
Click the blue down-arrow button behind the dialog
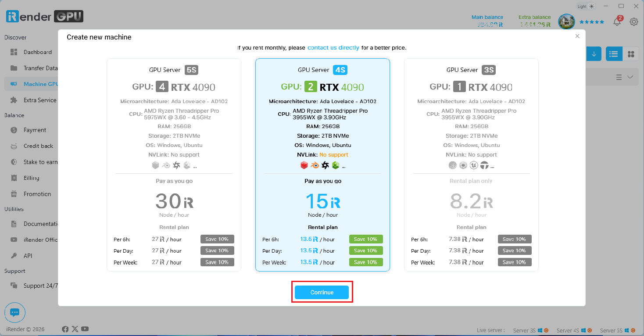594,54
